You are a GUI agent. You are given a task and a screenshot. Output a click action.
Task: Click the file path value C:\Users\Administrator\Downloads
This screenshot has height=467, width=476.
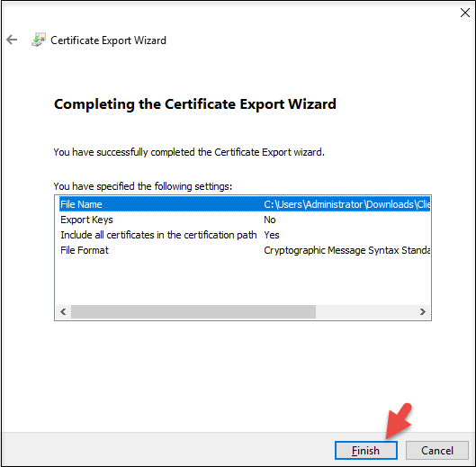tap(347, 204)
